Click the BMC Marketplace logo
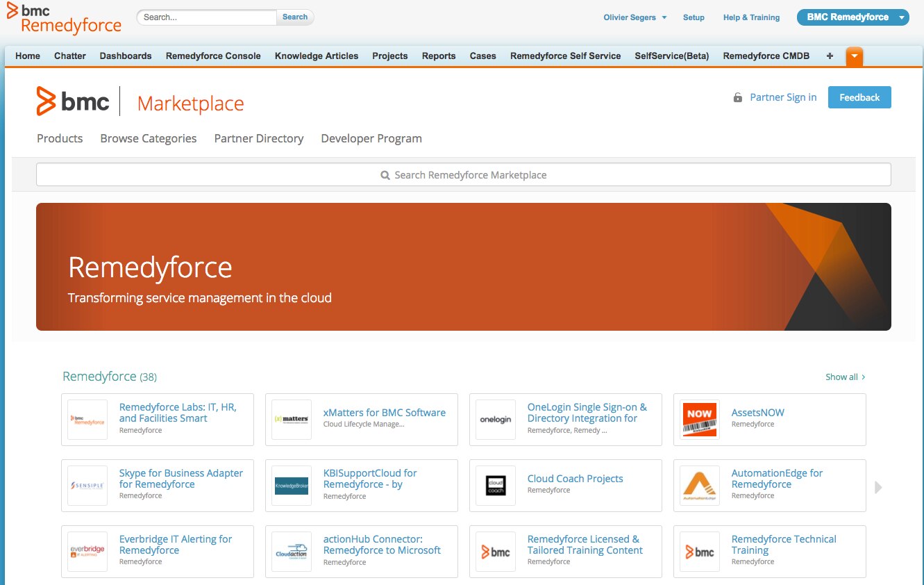The width and height of the screenshot is (924, 585). tap(140, 101)
